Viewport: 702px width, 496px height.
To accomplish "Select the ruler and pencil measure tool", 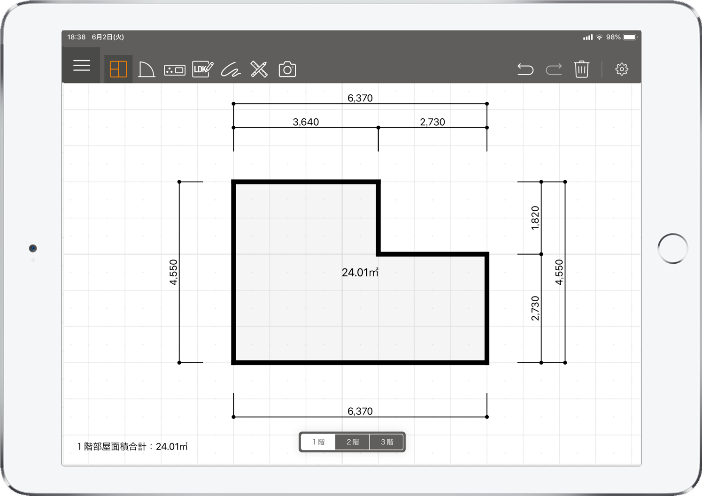I will tap(259, 69).
